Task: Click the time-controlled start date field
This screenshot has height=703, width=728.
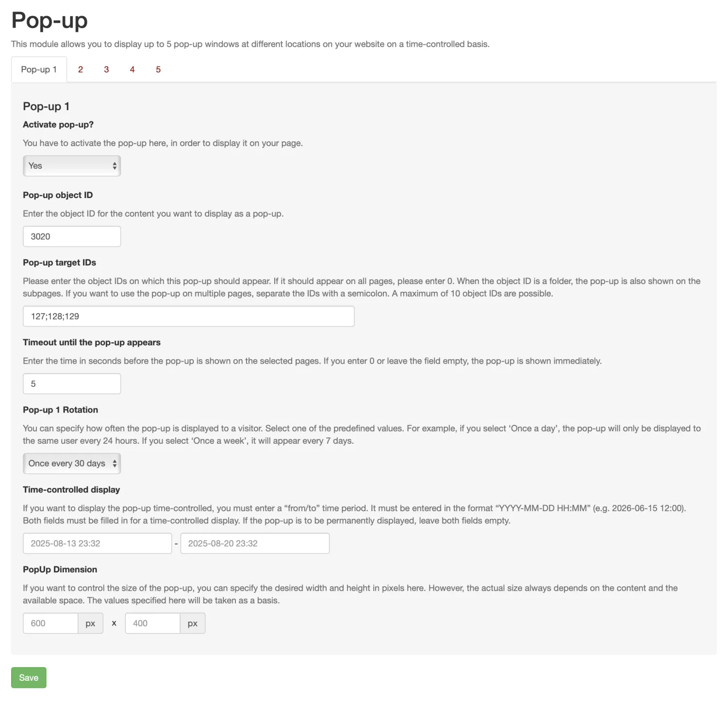Action: (97, 544)
